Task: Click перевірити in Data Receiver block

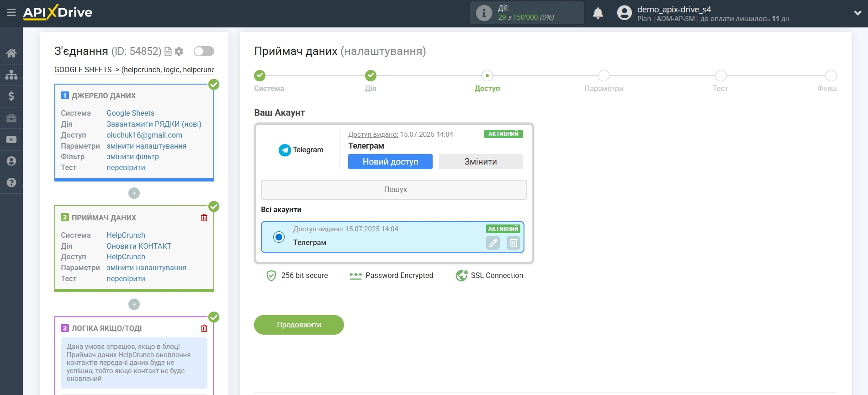Action: pos(126,278)
